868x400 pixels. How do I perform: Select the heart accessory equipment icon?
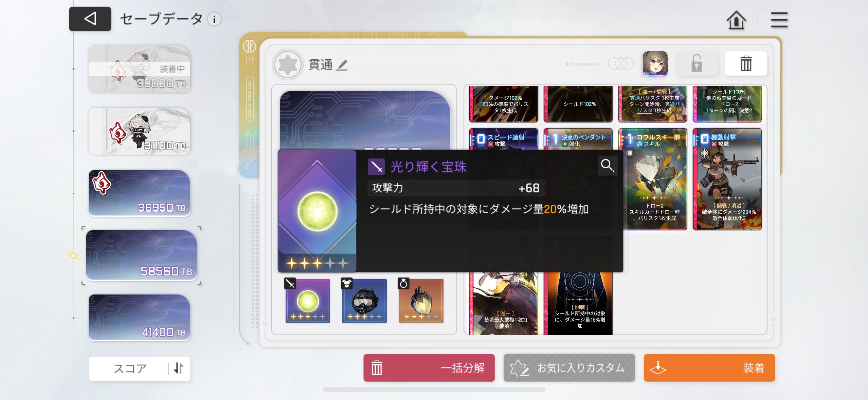(421, 301)
